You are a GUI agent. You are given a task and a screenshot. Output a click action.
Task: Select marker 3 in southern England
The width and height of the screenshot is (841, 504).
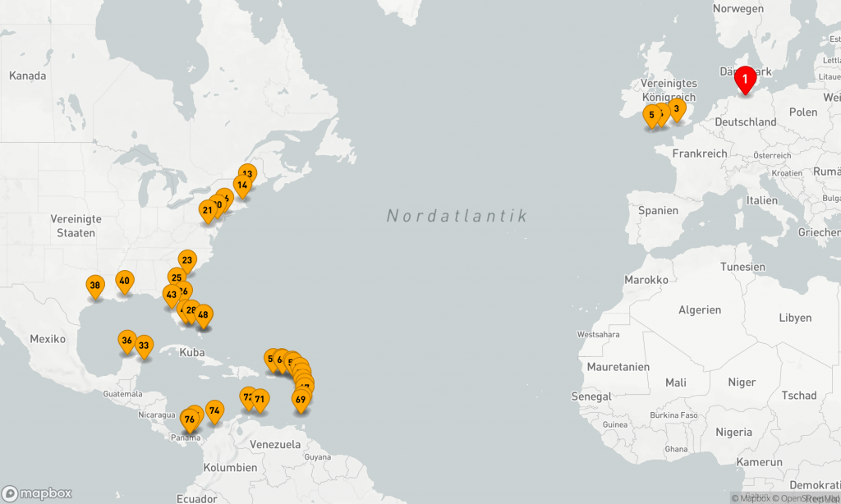tap(676, 108)
